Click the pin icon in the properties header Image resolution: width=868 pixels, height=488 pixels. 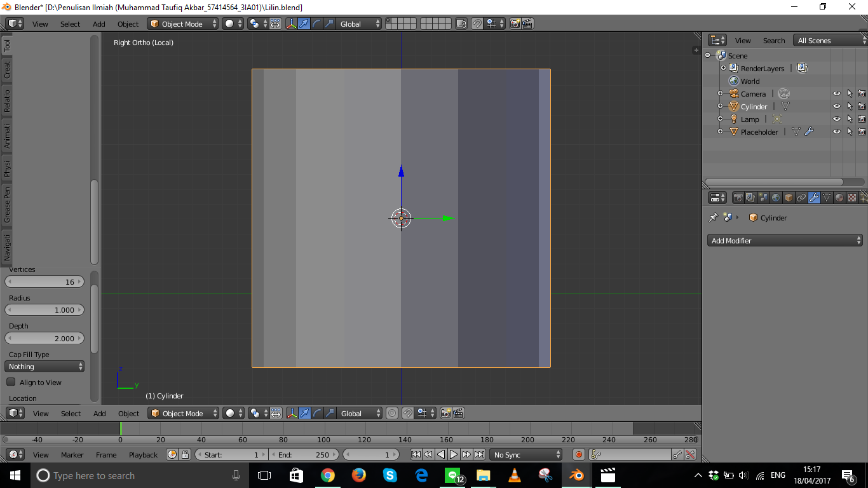[713, 217]
